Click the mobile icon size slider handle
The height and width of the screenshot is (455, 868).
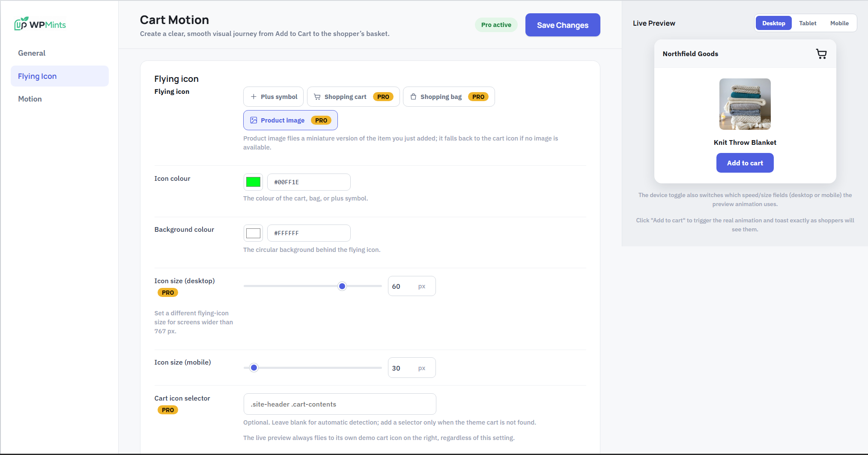click(x=254, y=368)
